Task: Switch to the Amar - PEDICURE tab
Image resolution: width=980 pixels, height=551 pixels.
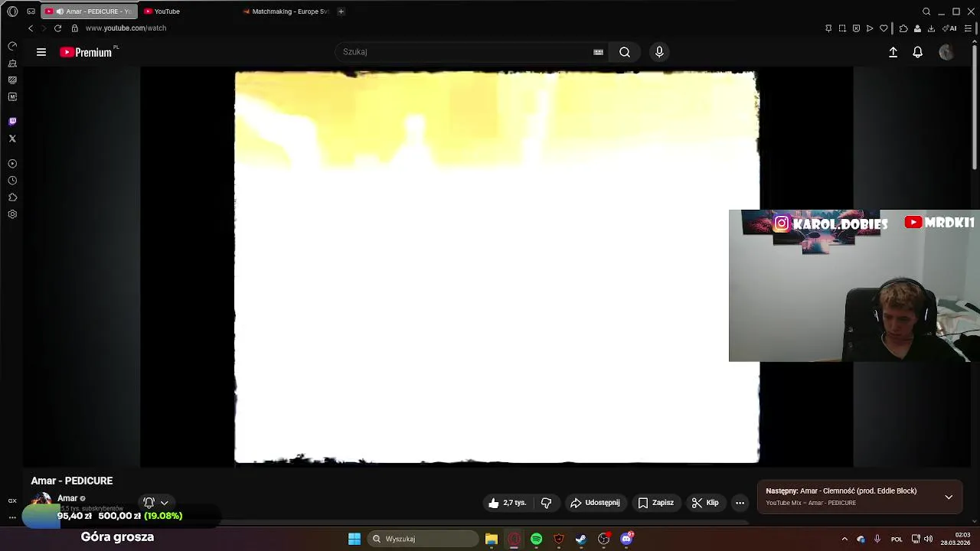Action: (x=90, y=11)
